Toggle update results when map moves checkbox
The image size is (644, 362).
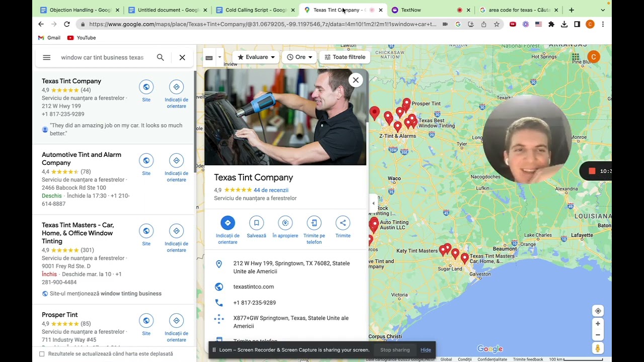(x=42, y=354)
